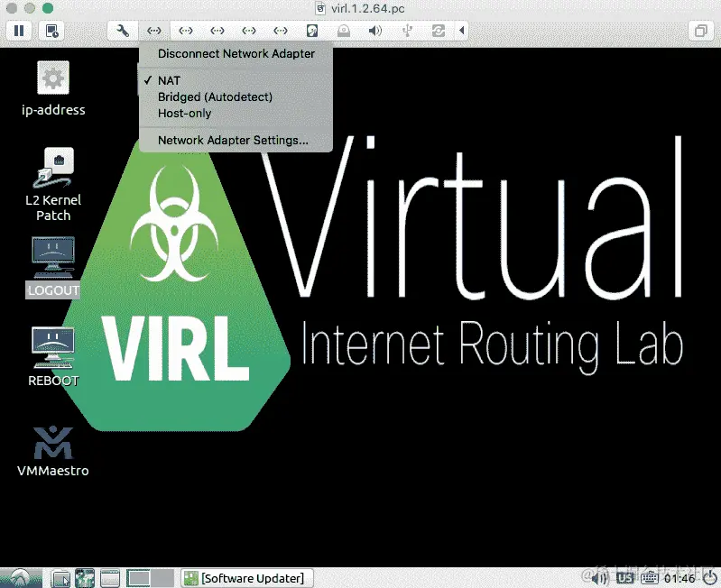Collapse the toolbar with the left arrow
This screenshot has height=588, width=721.
point(462,31)
